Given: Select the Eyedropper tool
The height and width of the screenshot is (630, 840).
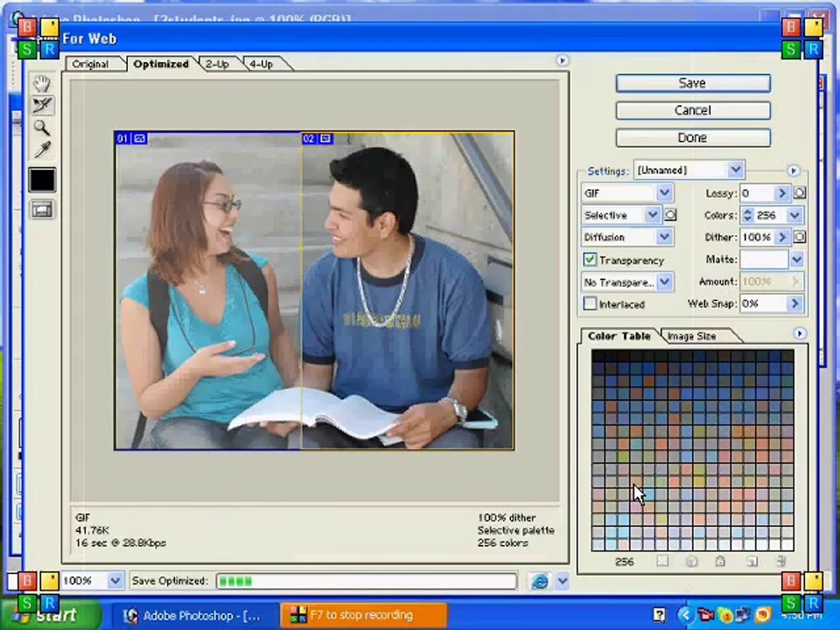Looking at the screenshot, I should tap(42, 150).
